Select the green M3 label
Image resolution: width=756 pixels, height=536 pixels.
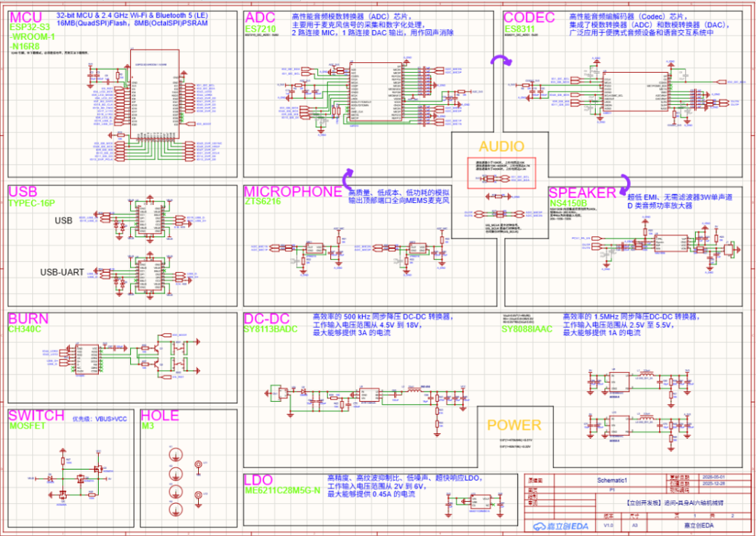tap(148, 426)
